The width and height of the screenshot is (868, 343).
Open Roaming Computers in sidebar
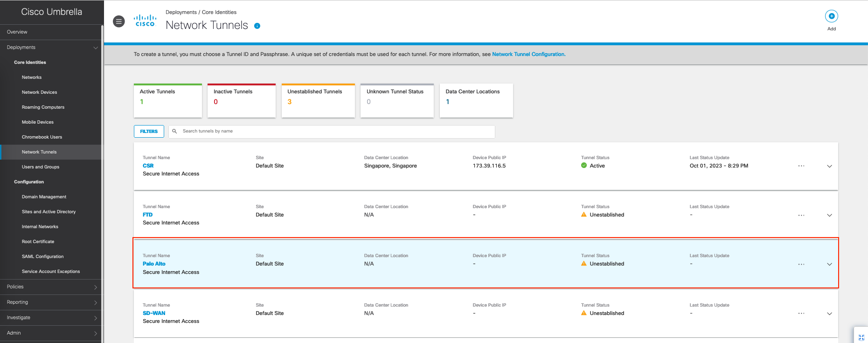(x=43, y=107)
